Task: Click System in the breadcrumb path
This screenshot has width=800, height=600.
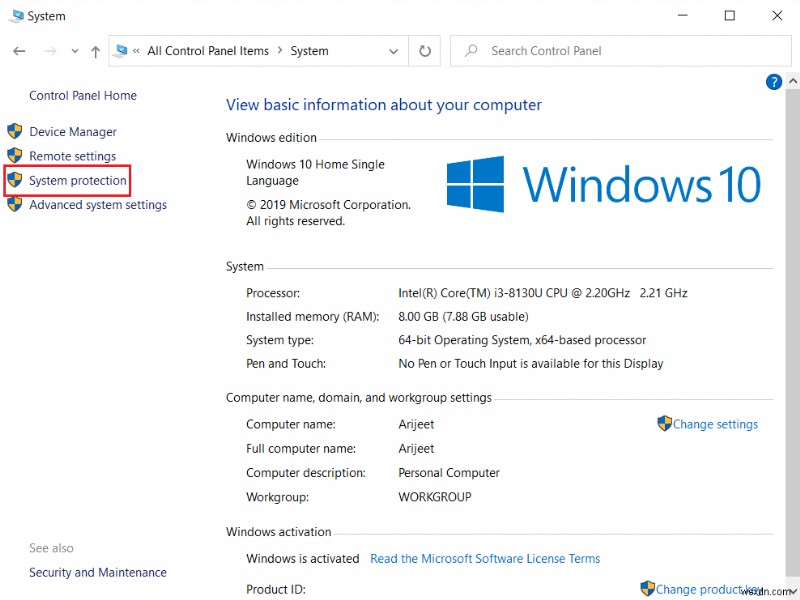Action: click(309, 50)
